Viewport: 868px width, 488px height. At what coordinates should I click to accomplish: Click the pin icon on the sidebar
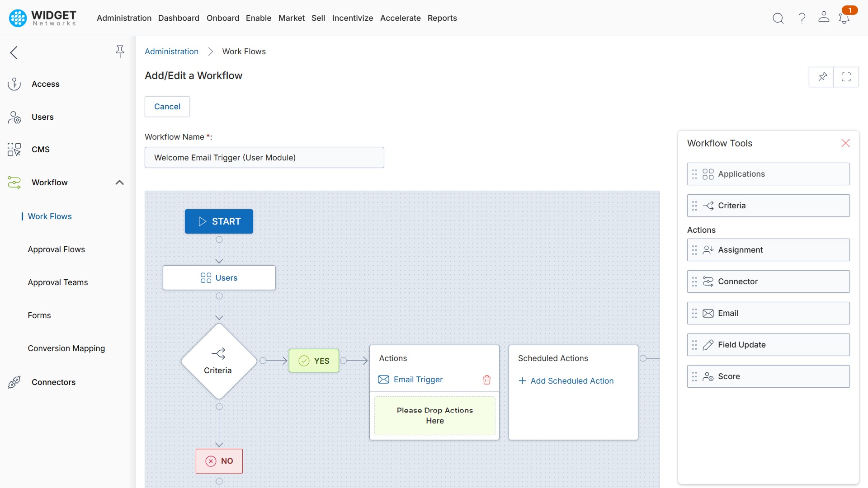[x=120, y=52]
